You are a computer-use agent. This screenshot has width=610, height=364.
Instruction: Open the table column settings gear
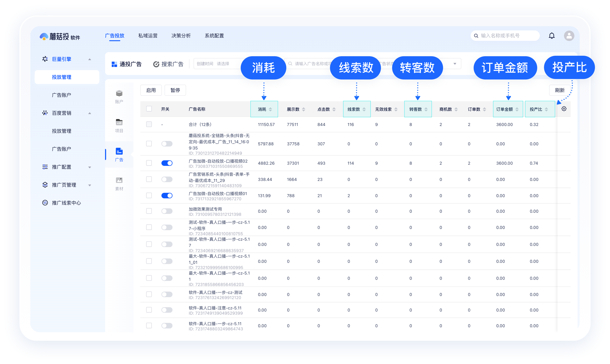click(x=564, y=109)
